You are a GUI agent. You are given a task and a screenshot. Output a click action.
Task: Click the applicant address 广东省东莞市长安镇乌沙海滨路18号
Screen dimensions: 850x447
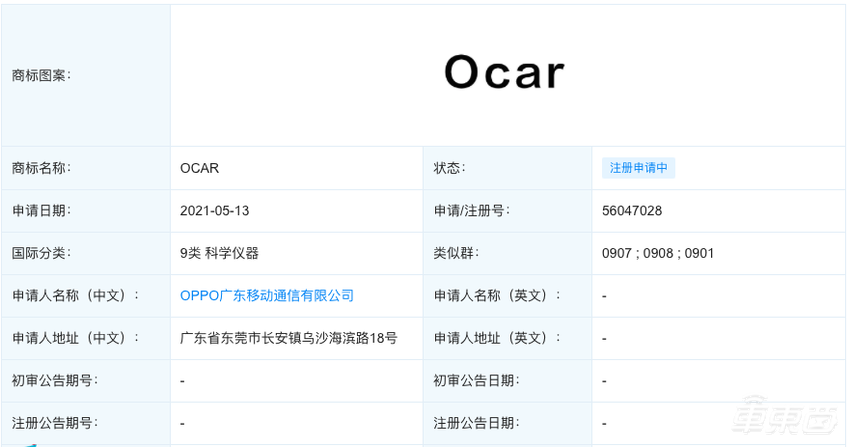pyautogui.click(x=288, y=338)
